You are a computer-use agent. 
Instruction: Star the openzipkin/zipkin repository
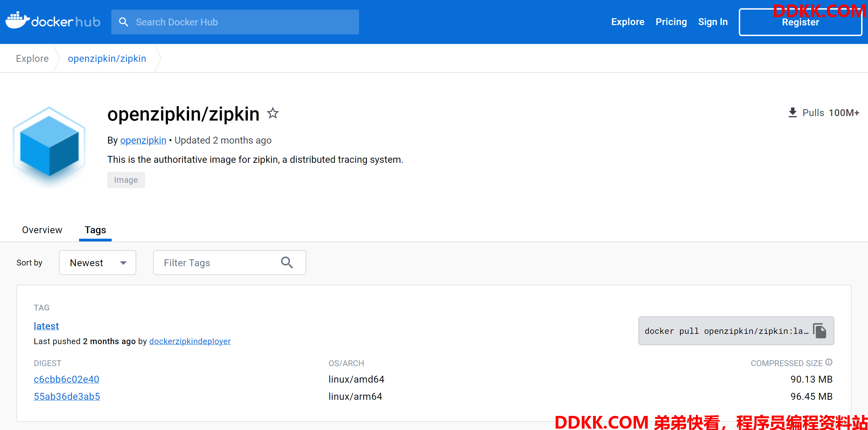[x=273, y=113]
